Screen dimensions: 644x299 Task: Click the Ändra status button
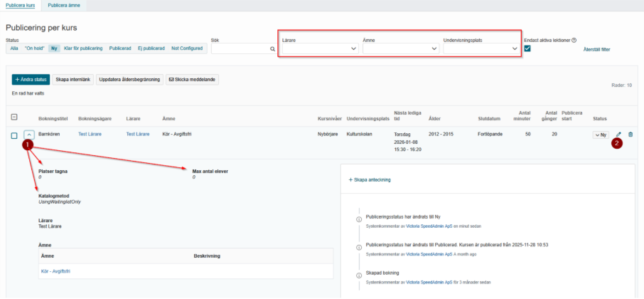(x=31, y=79)
